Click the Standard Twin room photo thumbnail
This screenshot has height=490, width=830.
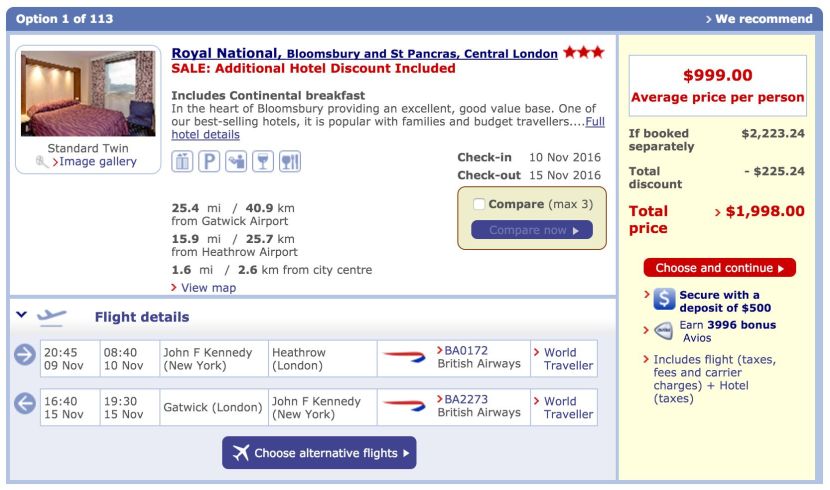point(88,94)
